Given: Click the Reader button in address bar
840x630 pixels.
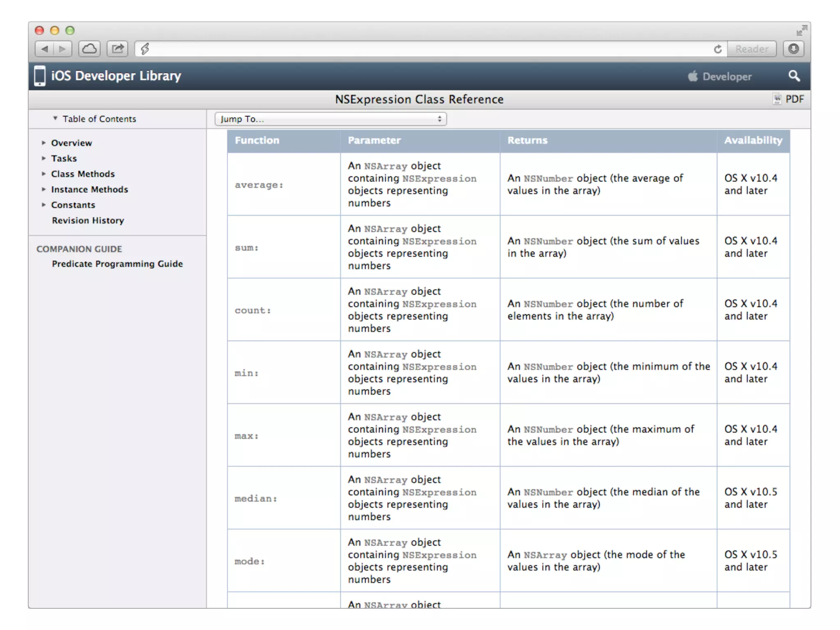Looking at the screenshot, I should (751, 49).
